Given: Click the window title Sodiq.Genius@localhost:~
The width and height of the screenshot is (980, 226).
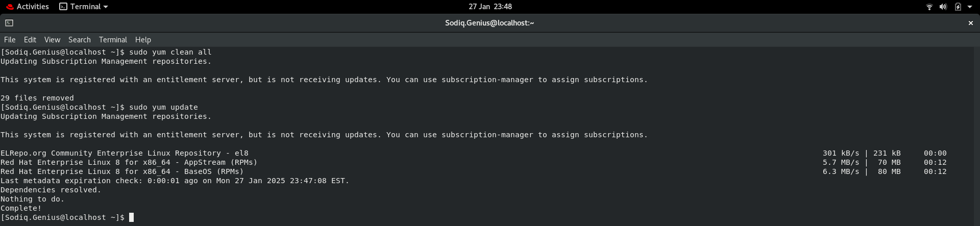Looking at the screenshot, I should (x=489, y=23).
